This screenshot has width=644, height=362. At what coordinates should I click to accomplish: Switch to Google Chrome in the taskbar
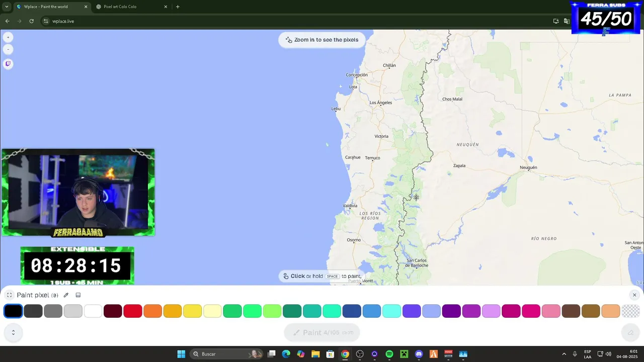(x=345, y=354)
